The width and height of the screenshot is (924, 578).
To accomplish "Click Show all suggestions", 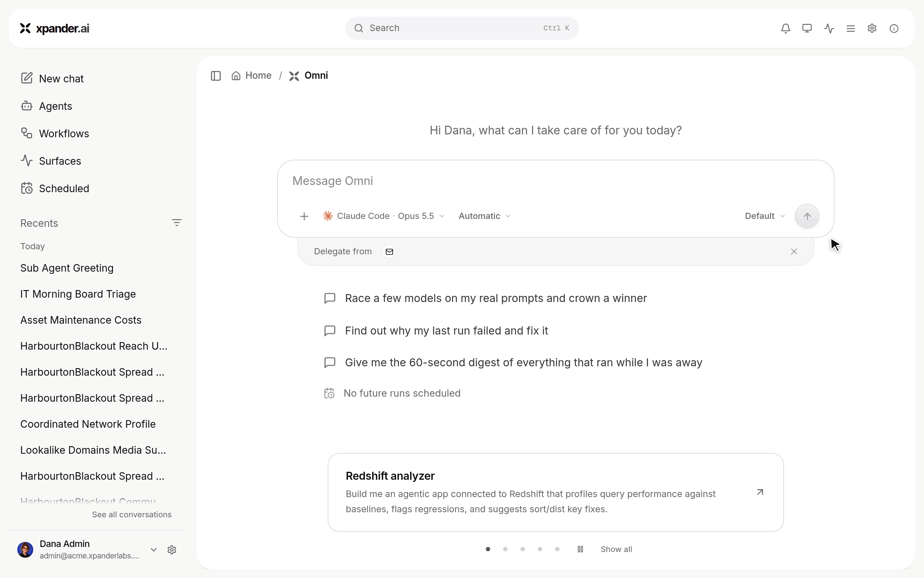I will pos(616,549).
